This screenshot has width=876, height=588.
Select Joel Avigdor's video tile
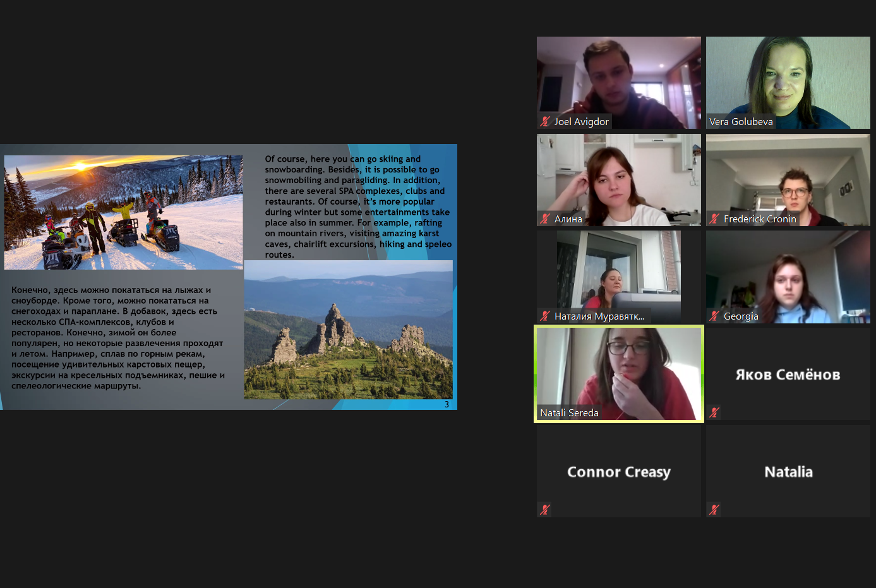619,83
